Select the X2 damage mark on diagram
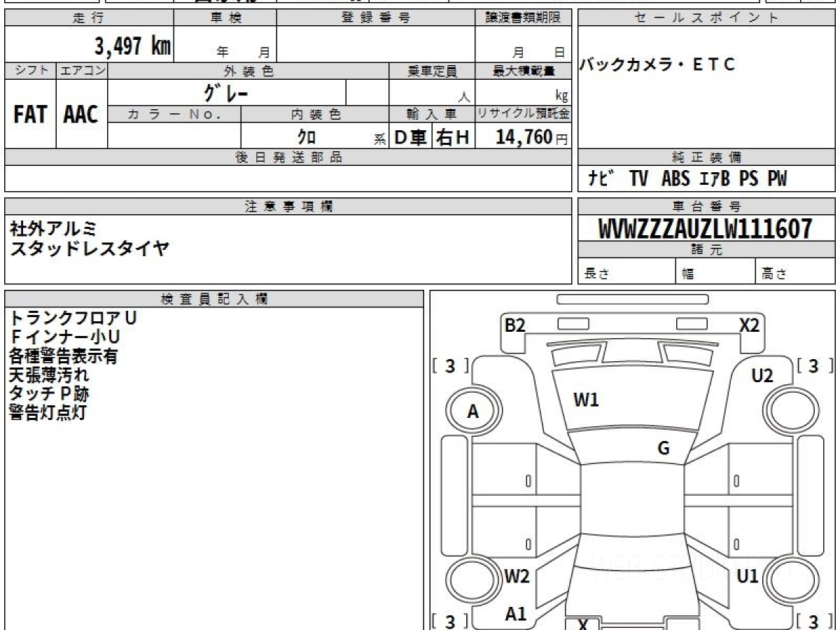The image size is (840, 630). [x=750, y=325]
